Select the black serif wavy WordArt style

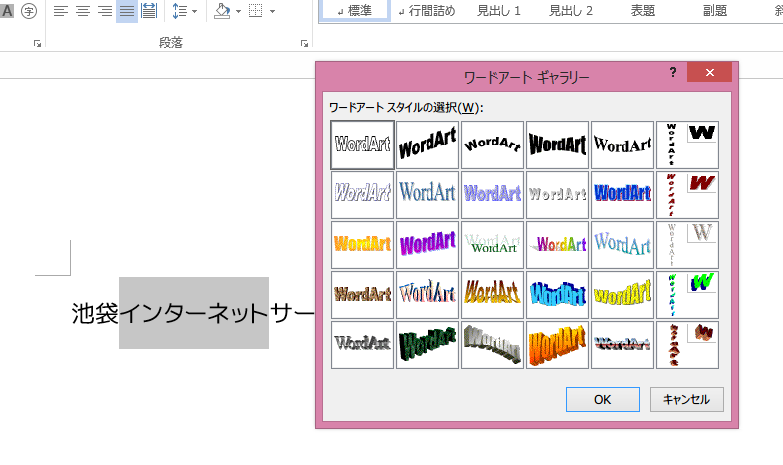[x=622, y=145]
